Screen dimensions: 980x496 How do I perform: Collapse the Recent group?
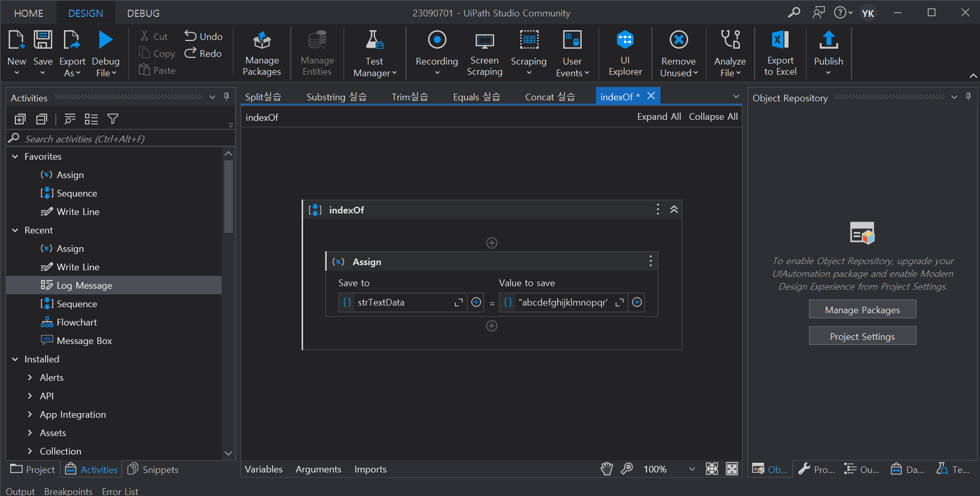coord(15,230)
